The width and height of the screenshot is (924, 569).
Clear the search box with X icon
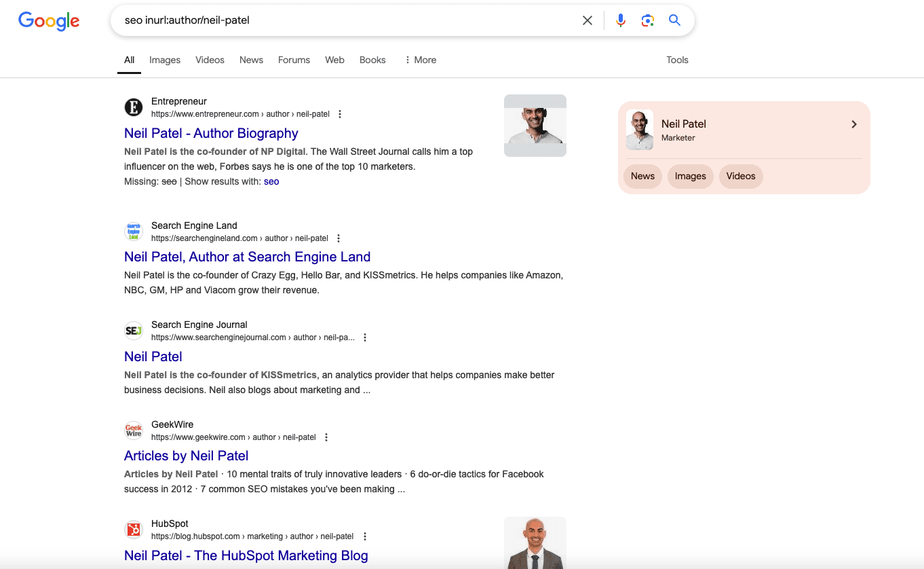pos(588,20)
